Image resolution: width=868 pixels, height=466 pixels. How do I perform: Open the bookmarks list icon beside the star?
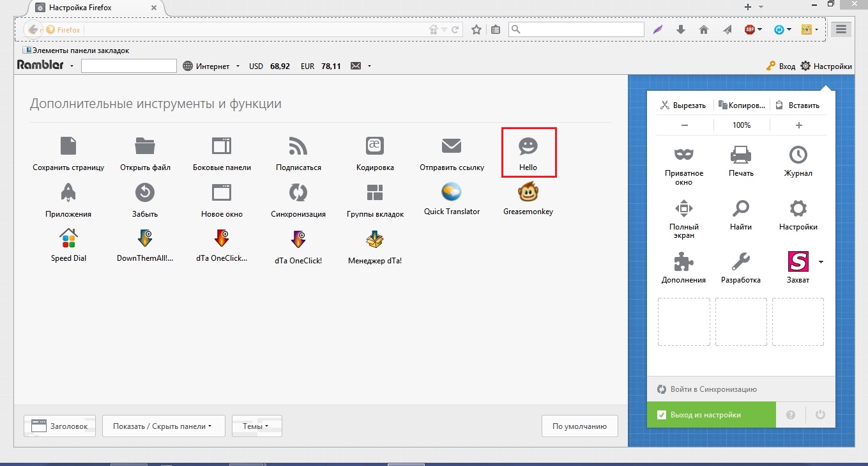pos(496,29)
